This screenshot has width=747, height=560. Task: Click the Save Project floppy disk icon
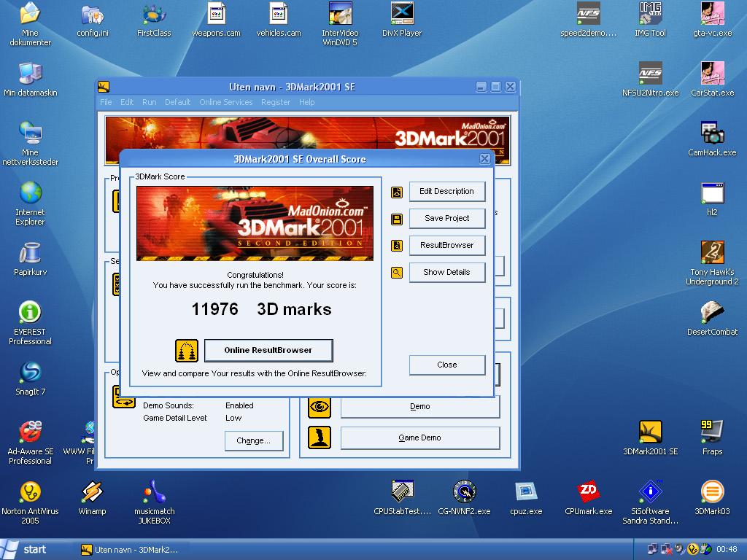coord(397,219)
